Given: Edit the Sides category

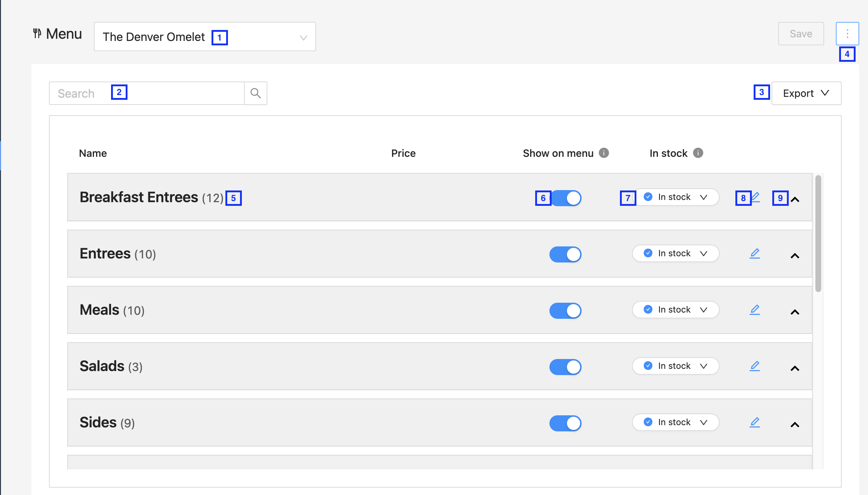Looking at the screenshot, I should 755,423.
